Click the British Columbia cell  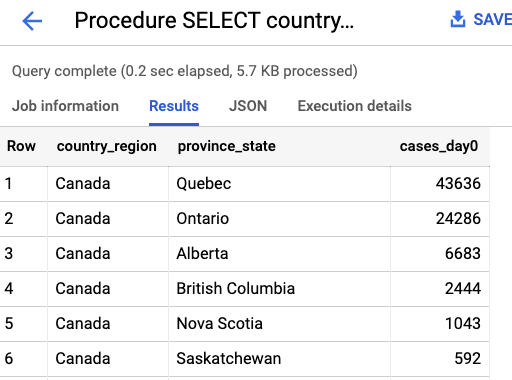pos(279,289)
